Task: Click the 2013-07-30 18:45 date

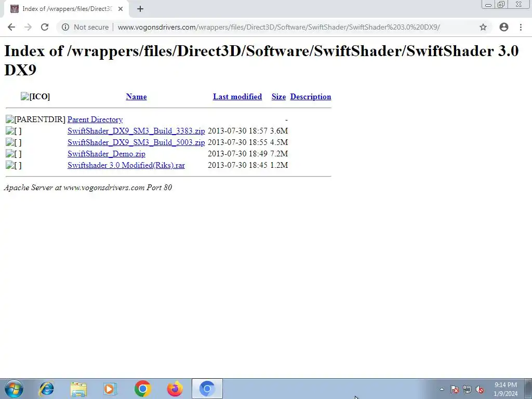Action: [x=237, y=165]
